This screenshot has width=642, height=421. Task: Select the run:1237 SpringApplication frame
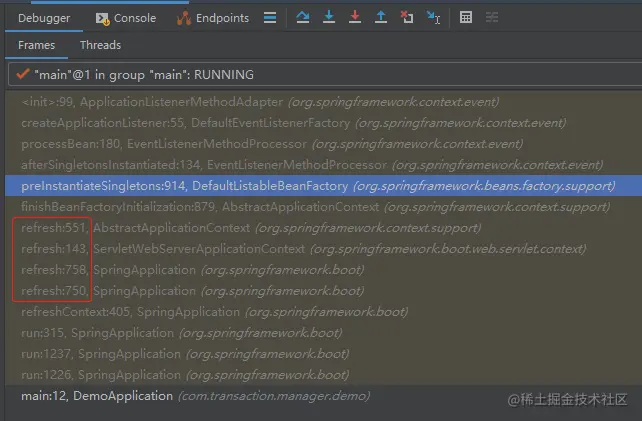[323, 354]
